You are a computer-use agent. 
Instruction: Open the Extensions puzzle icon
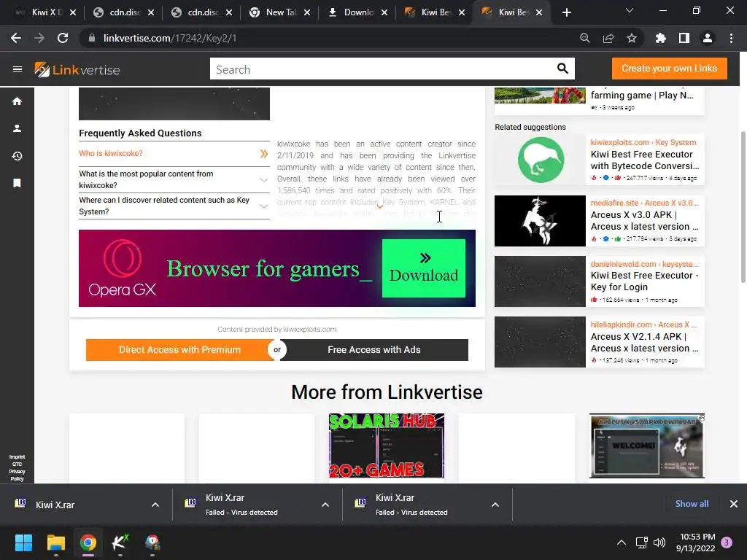tap(660, 38)
